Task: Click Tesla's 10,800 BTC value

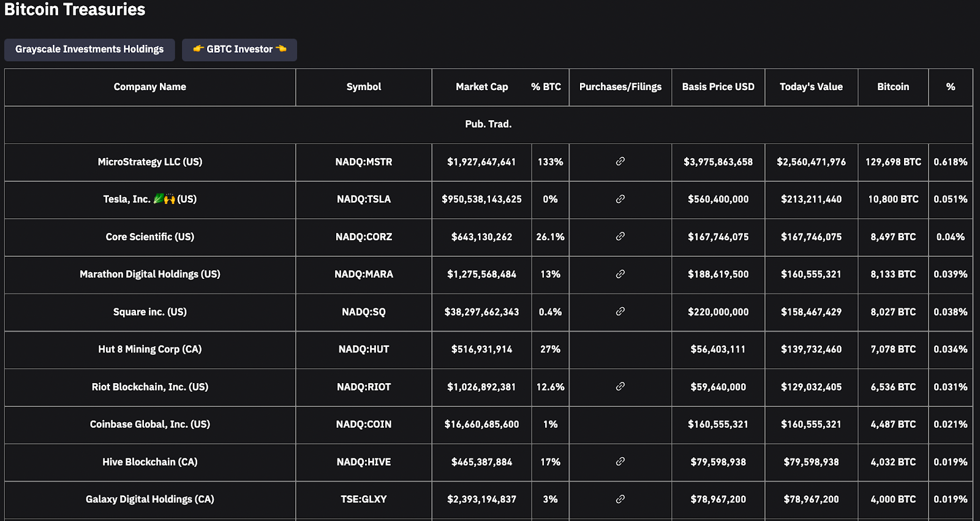Action: click(893, 199)
